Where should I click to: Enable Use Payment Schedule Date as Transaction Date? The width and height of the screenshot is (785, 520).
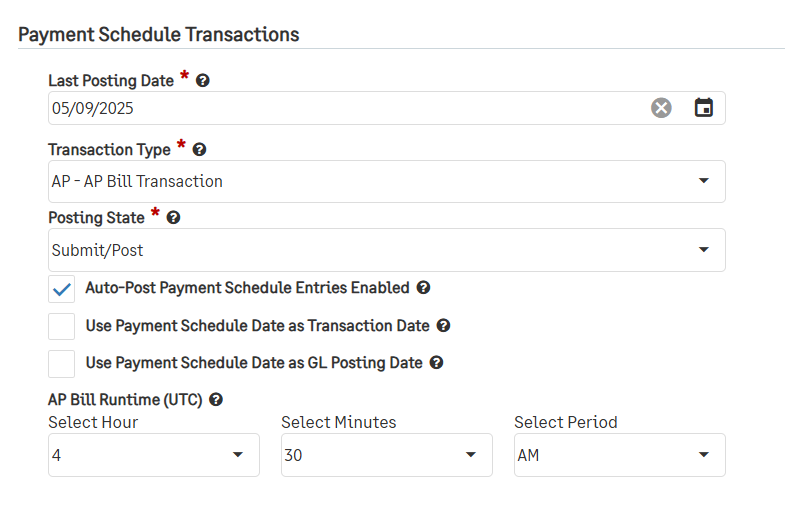pyautogui.click(x=62, y=326)
